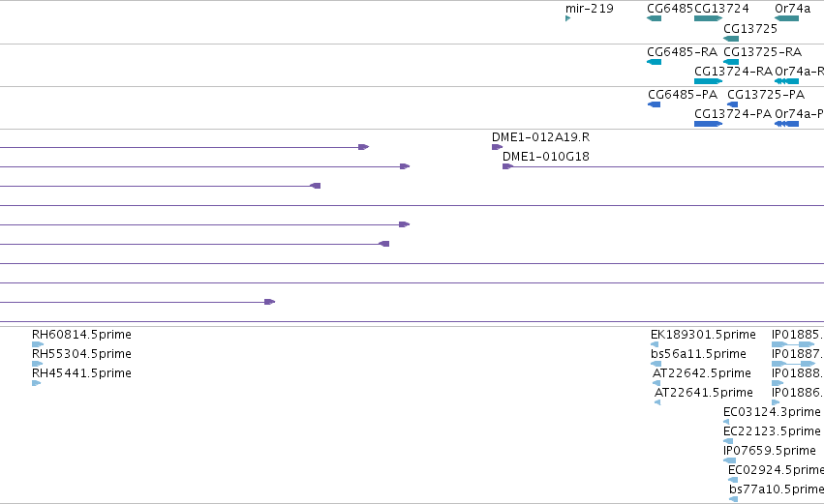Click BAC end DME1-012A19.R

click(x=497, y=147)
